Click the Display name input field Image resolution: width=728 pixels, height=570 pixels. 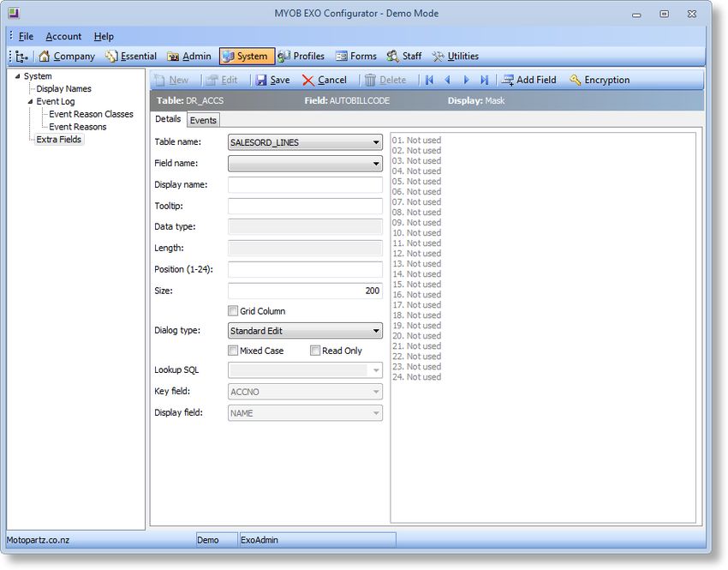click(x=305, y=185)
